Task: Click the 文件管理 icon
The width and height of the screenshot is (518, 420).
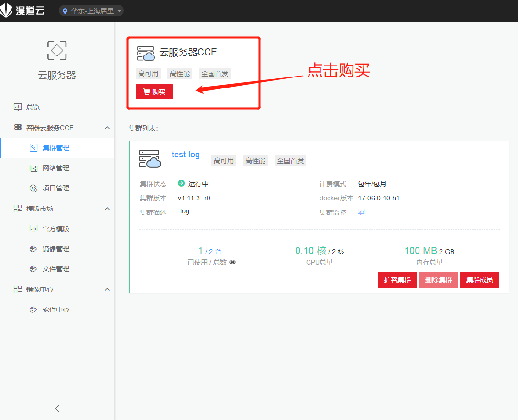Action: pyautogui.click(x=33, y=269)
